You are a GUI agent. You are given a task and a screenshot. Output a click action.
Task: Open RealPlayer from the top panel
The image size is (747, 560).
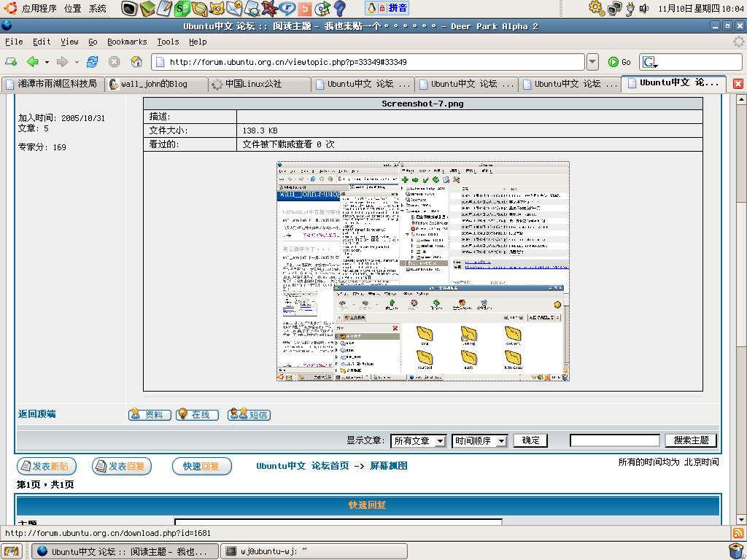(x=287, y=8)
